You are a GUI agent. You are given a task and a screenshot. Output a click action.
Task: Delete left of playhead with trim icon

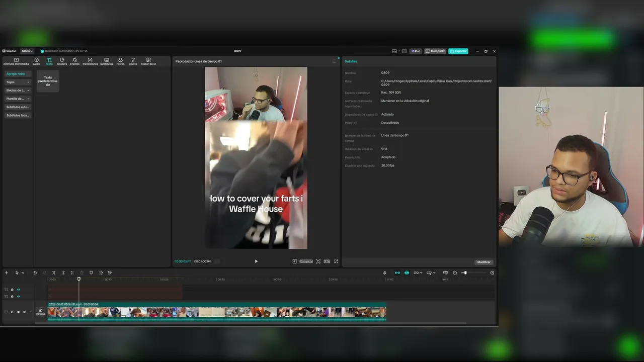coord(63,273)
